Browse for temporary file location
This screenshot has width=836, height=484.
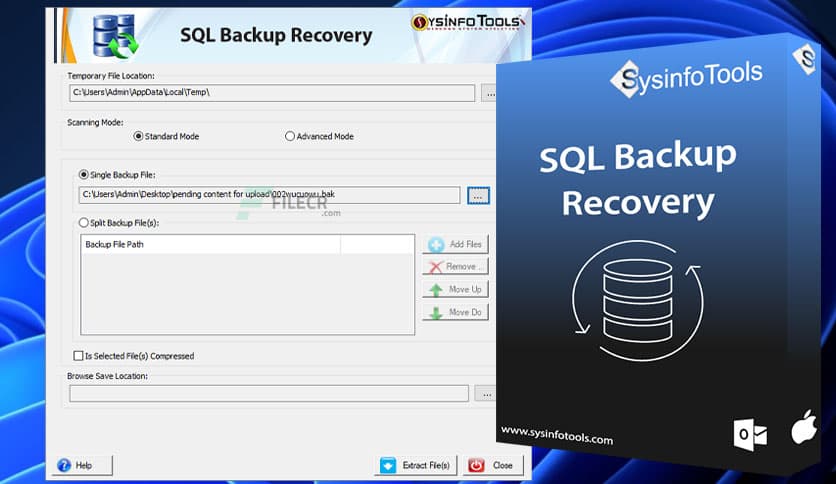click(x=489, y=93)
